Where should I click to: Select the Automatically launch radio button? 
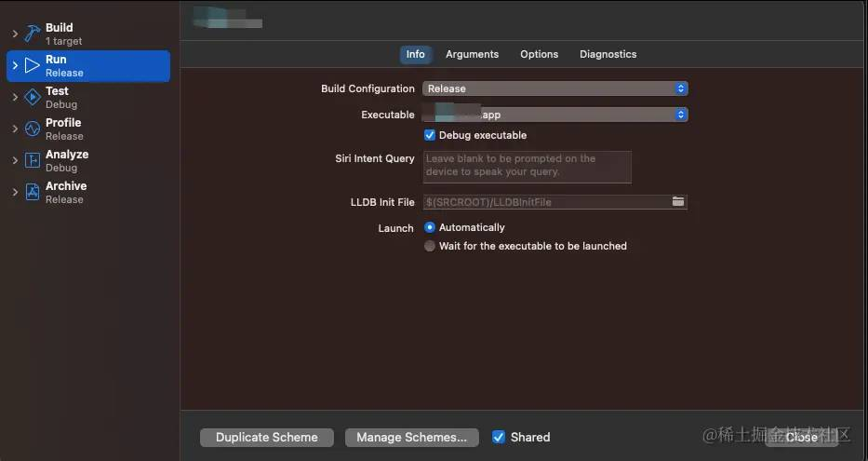pyautogui.click(x=430, y=227)
